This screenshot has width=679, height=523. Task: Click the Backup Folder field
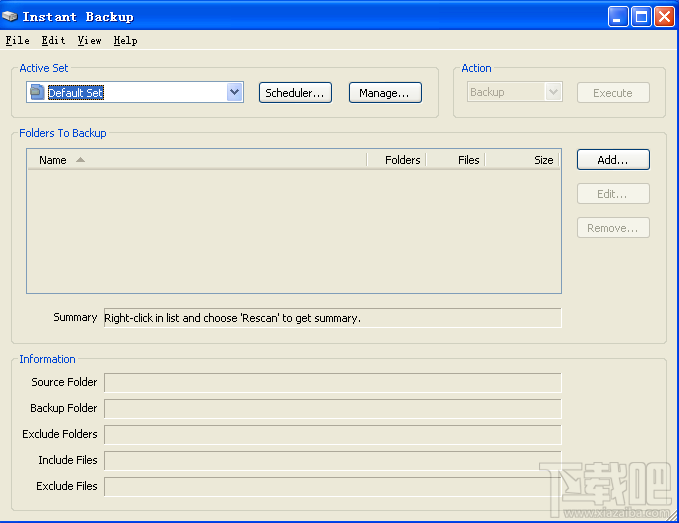click(x=333, y=409)
